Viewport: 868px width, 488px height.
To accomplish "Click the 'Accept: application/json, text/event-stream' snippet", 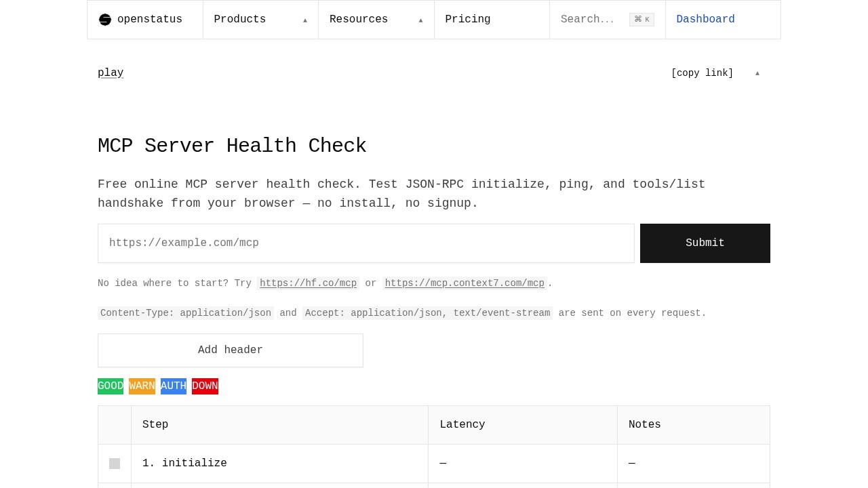I will [x=427, y=313].
